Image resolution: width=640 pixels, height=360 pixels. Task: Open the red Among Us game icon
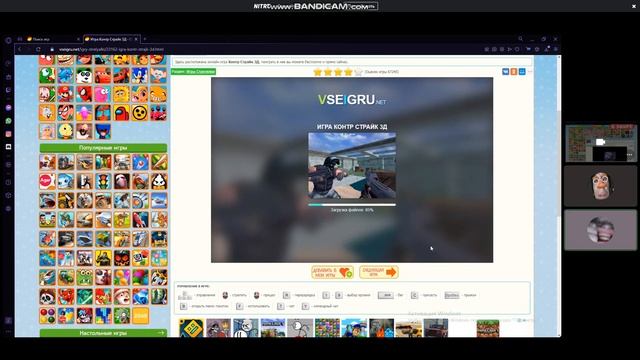point(121,113)
